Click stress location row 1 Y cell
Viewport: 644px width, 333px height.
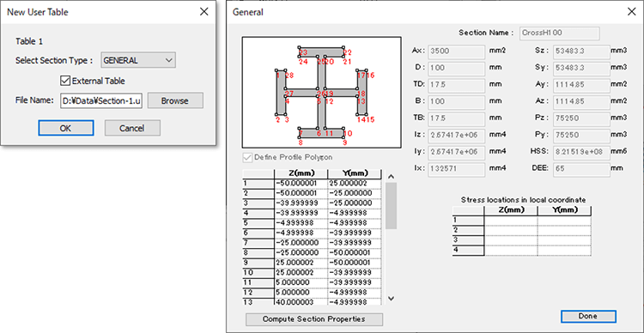coord(564,221)
